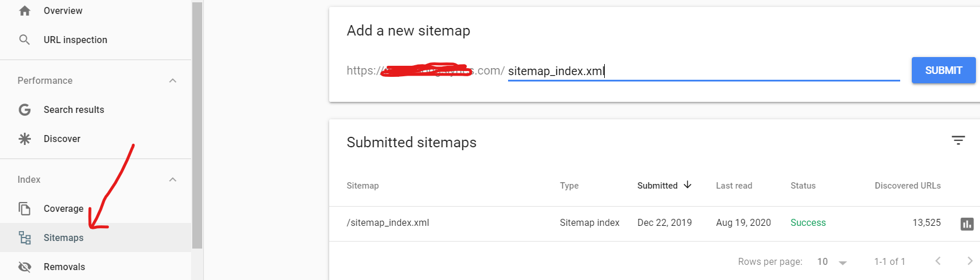The width and height of the screenshot is (980, 280).
Task: Go to the Sitemaps menu item
Action: click(96, 238)
